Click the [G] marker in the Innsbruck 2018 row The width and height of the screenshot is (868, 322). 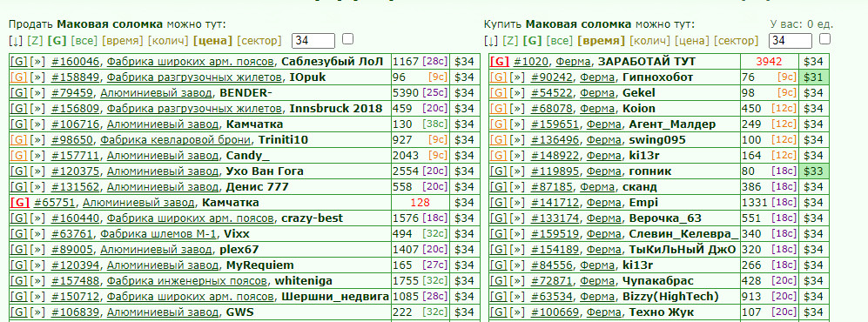pos(19,109)
